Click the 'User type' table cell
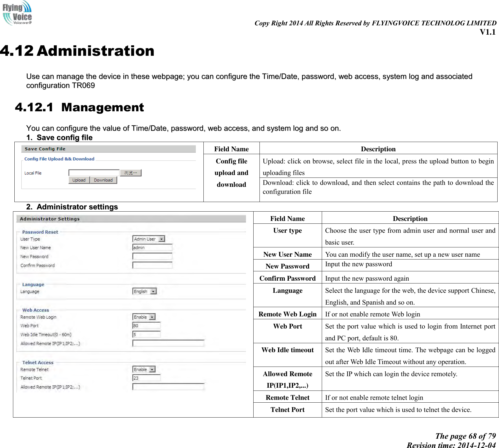 (287, 236)
